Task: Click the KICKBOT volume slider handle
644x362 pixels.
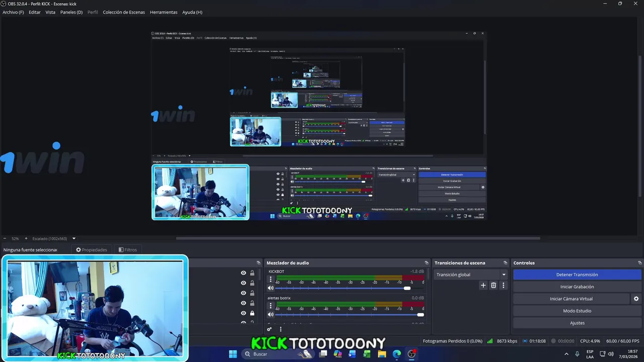Action: coord(407,288)
